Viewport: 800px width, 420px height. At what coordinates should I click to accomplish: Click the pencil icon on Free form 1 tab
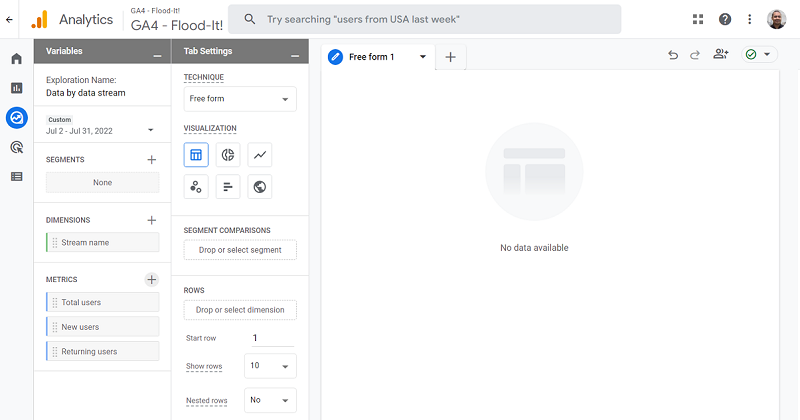click(x=335, y=57)
